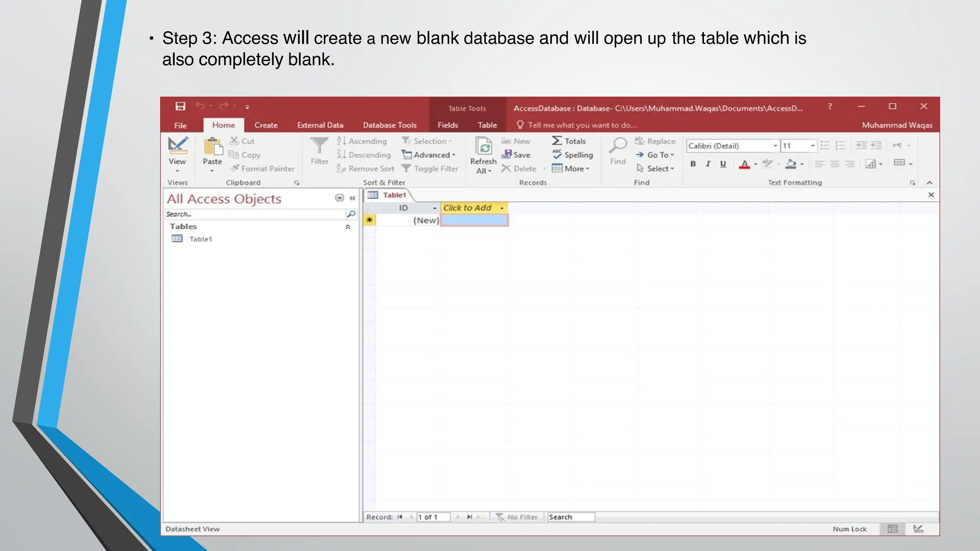Switch to the External Data tab
Viewport: 980px width, 551px height.
[320, 125]
